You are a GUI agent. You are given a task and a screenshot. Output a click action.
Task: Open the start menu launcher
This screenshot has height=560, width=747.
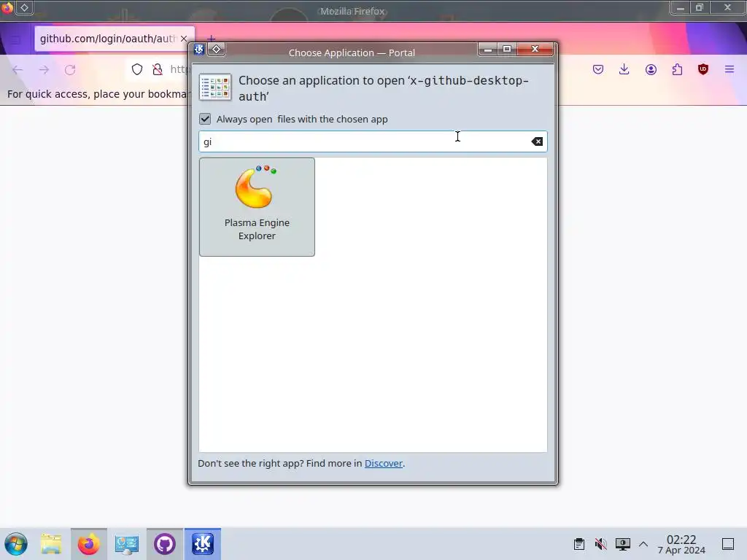[x=16, y=544]
